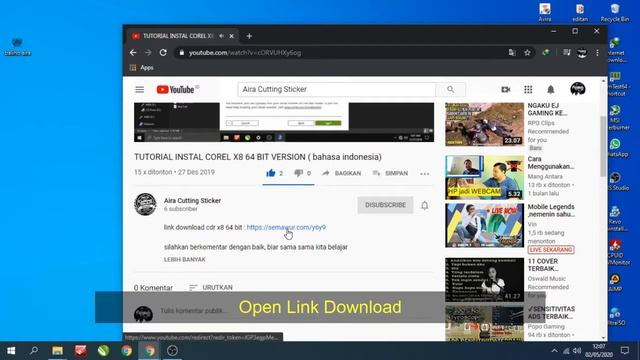Open the editan desktop icon
Image resolution: width=640 pixels, height=360 pixels.
(580, 13)
